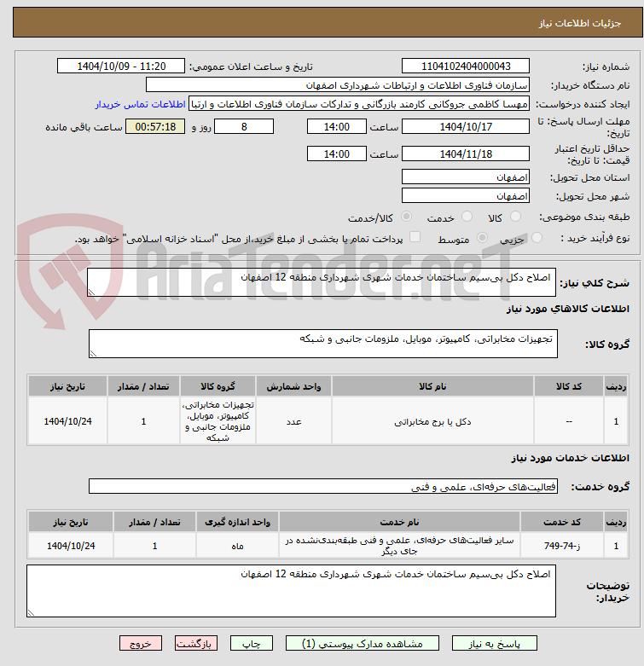Select the کالا/خدمت radio button
Screen dimensions: 644x666
(407, 217)
